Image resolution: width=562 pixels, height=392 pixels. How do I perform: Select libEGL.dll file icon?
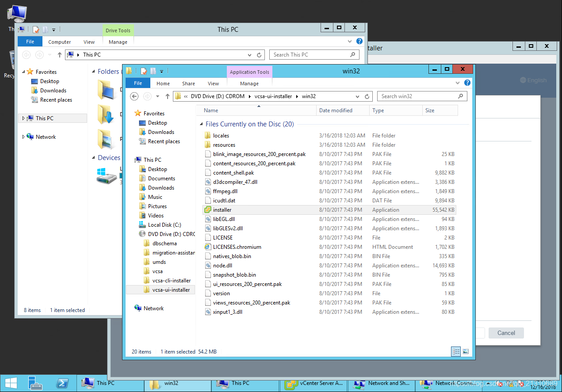(x=208, y=219)
